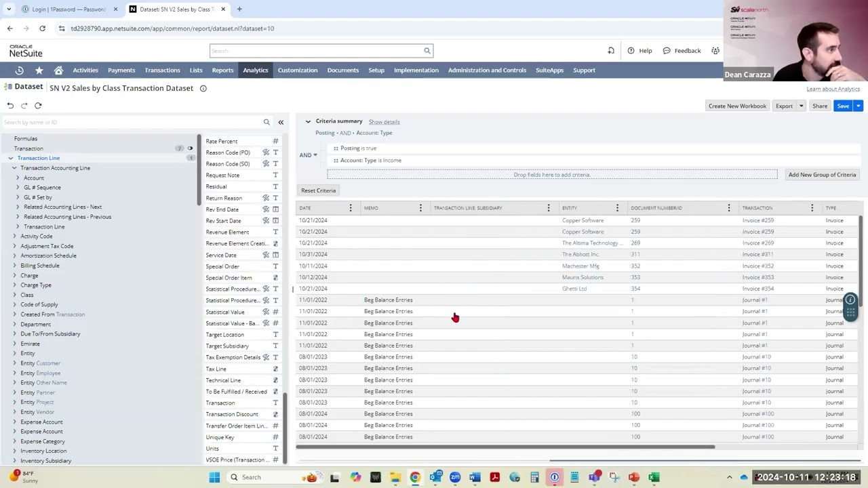Open the TRANSACTION column options menu
The image size is (868, 488).
point(812,208)
